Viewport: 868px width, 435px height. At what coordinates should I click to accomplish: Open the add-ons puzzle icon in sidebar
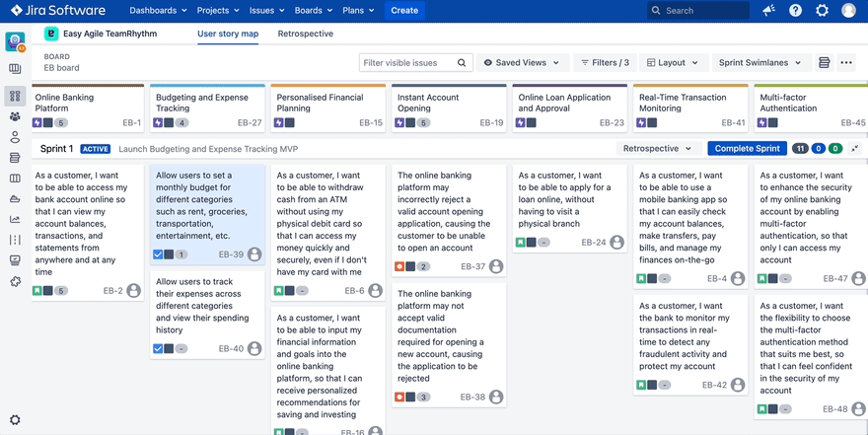[15, 281]
